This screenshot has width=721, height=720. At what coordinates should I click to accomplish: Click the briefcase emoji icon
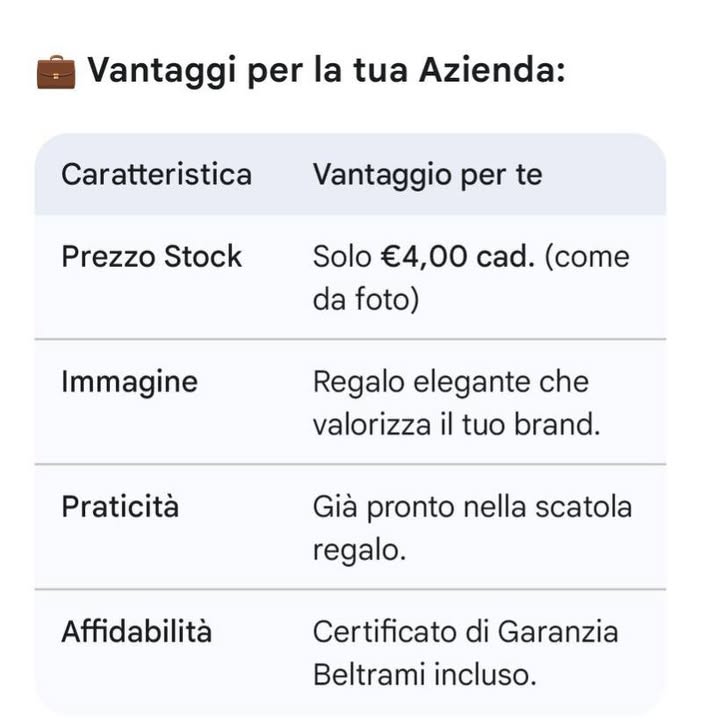[56, 72]
